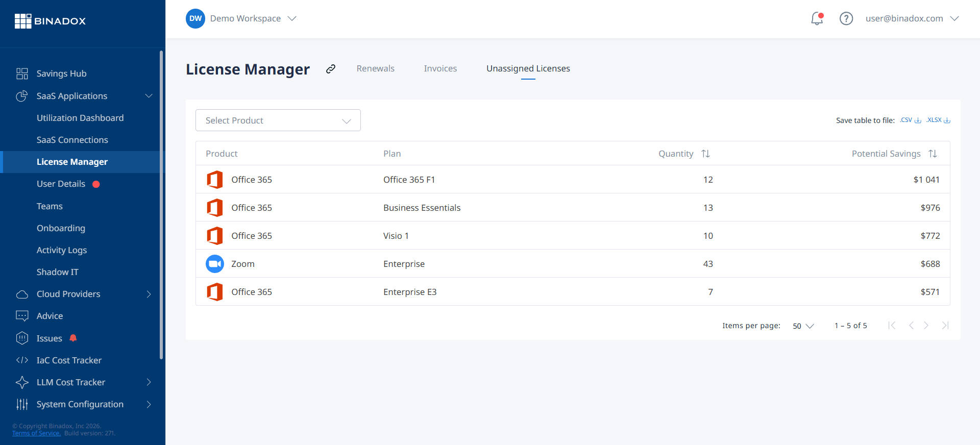
Task: Open User Details in sidebar
Action: coord(61,184)
